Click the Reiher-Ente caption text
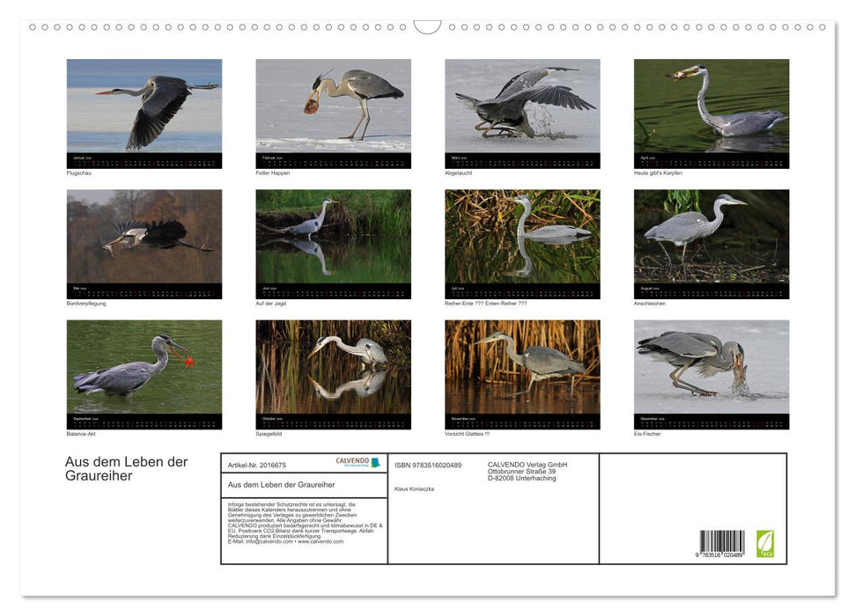This screenshot has width=855, height=616. coord(485,304)
